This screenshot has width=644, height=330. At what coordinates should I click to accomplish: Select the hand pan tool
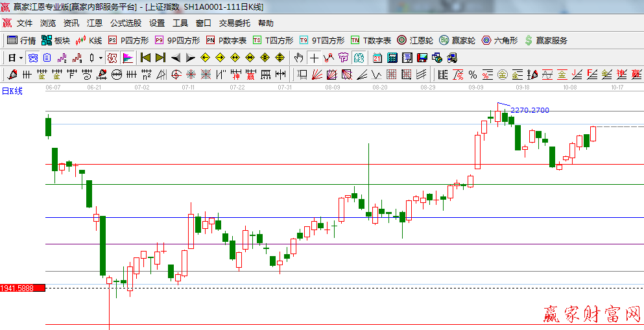click(298, 58)
